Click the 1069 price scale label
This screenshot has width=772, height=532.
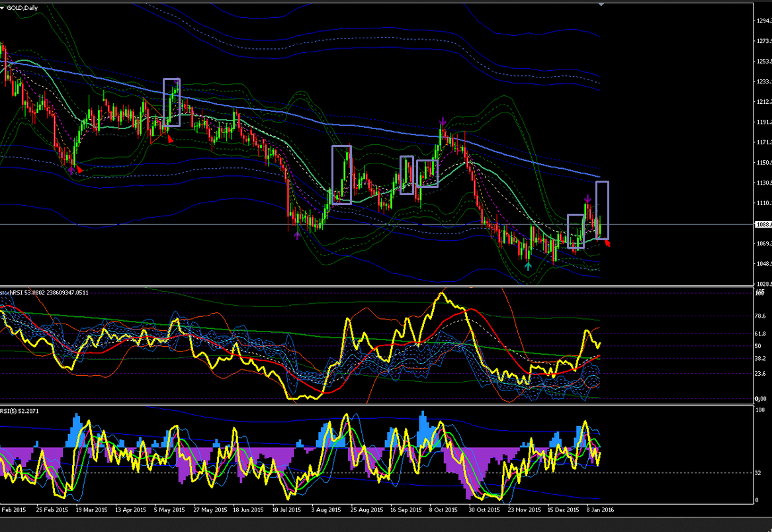tap(764, 244)
